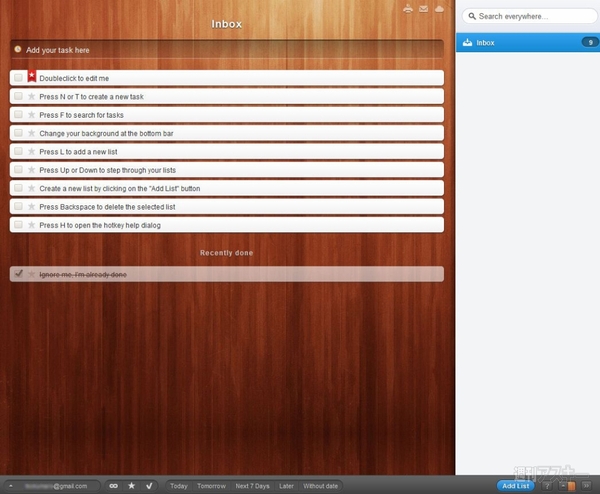600x494 pixels.
Task: Select 'Change your background at the bottom bar' text
Action: click(106, 133)
